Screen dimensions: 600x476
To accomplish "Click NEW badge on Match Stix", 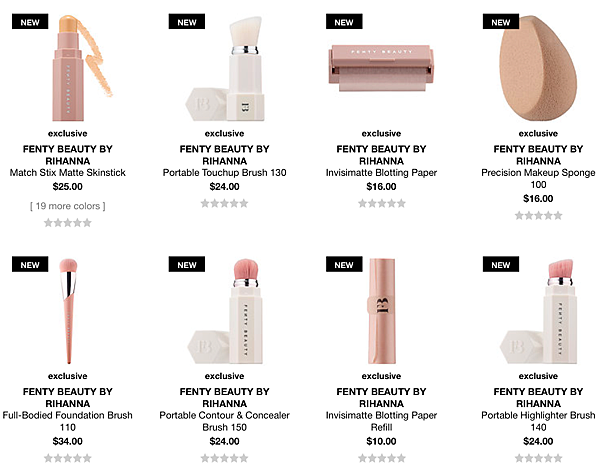I will pos(30,21).
